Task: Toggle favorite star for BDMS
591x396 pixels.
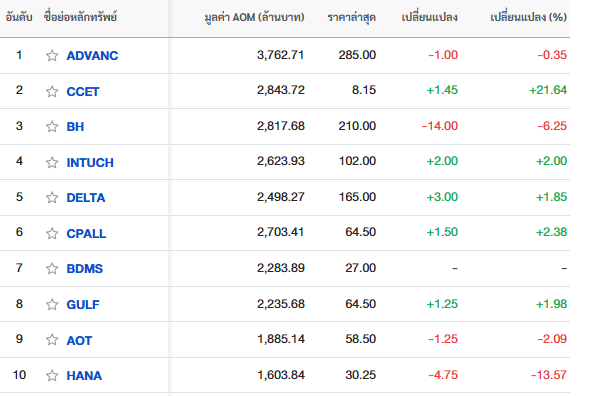Action: pos(52,269)
